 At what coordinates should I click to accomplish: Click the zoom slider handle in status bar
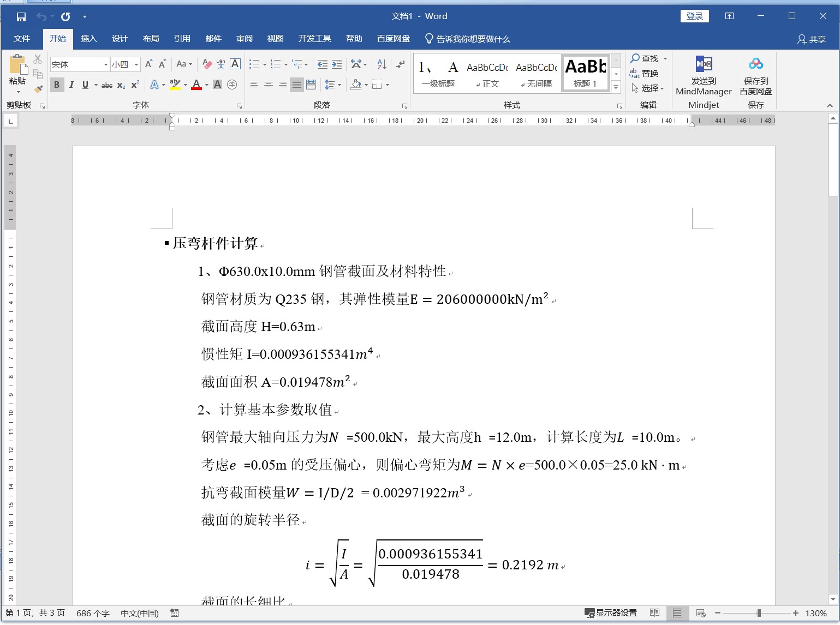(759, 613)
